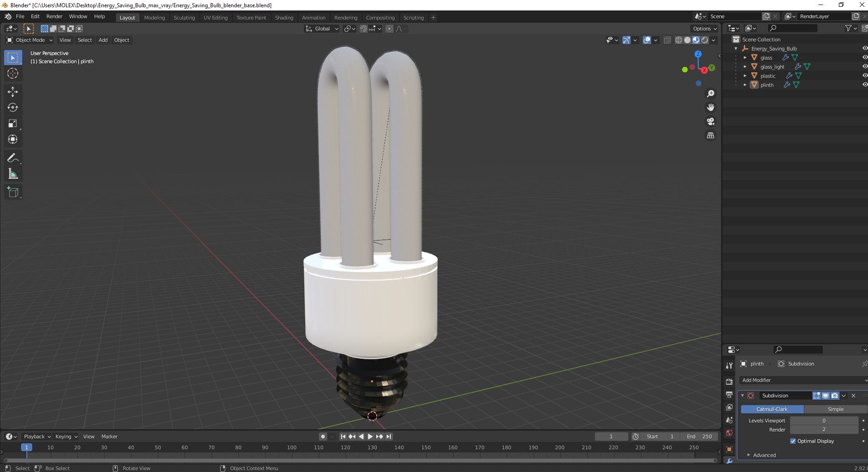Choose the Select Box tool
868x472 pixels.
point(13,57)
